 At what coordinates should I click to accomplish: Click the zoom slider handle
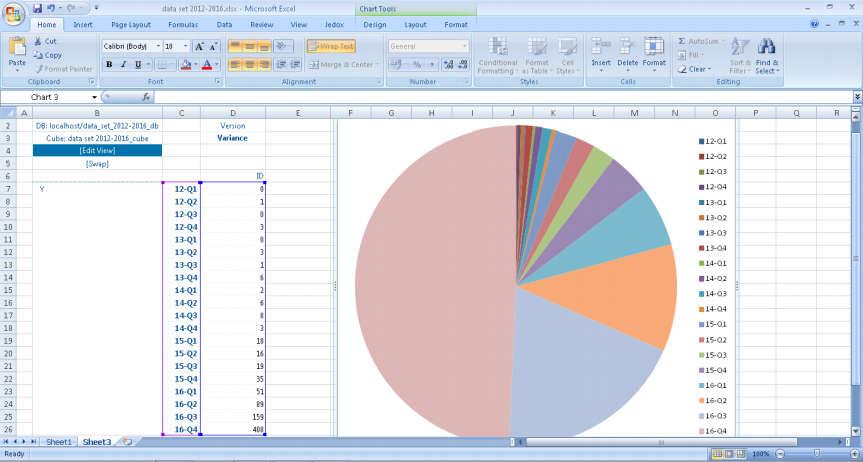pos(817,454)
